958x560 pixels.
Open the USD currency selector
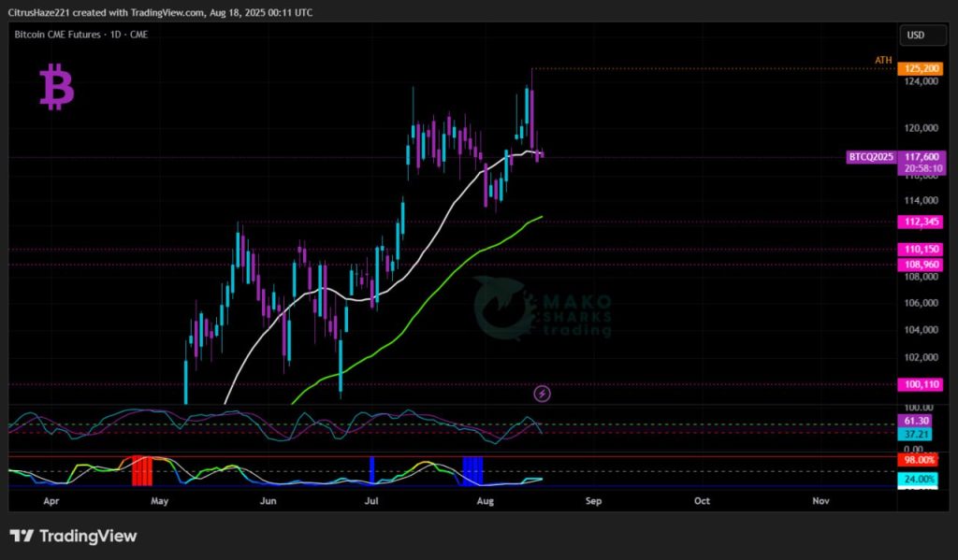point(915,36)
